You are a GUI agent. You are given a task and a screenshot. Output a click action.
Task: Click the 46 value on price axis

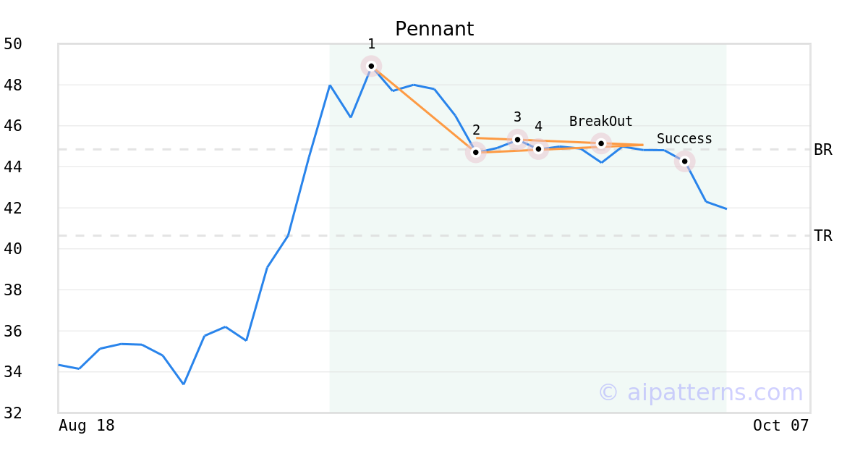click(x=13, y=126)
